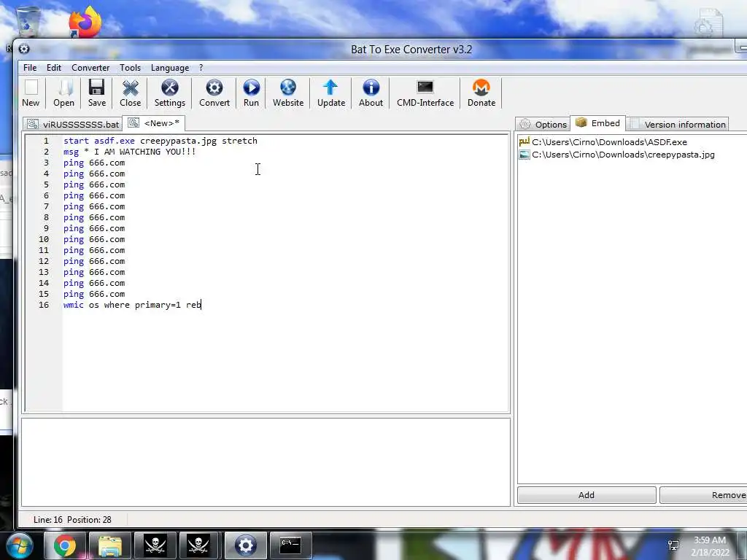747x560 pixels.
Task: Click the Add embed file button
Action: 587,495
